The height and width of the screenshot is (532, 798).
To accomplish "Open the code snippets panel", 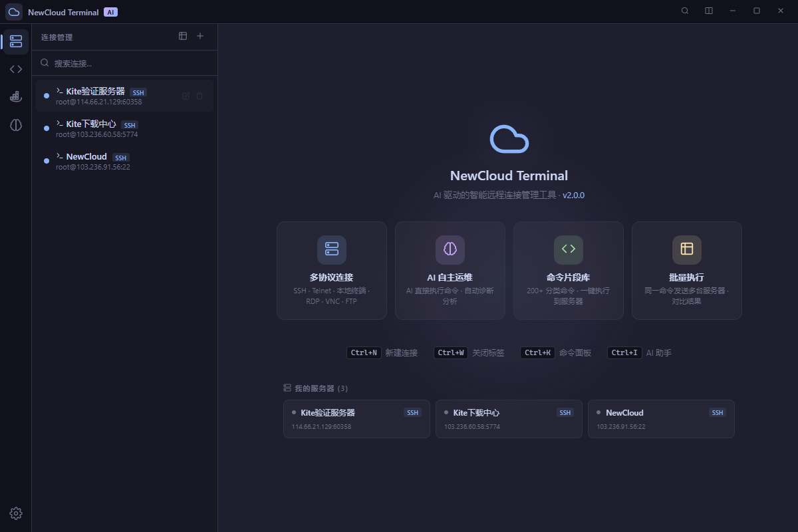I will 15,68.
